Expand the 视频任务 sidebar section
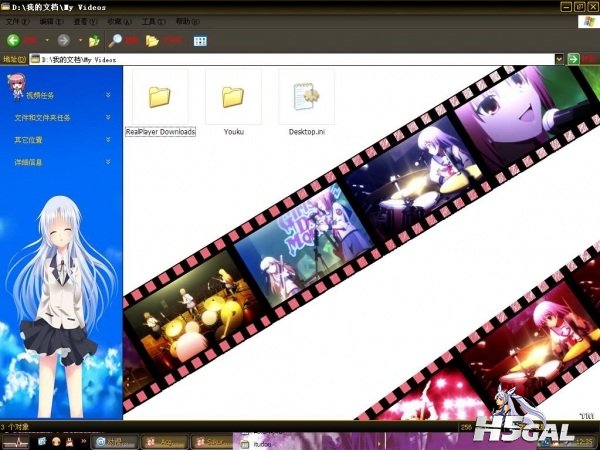 108,95
